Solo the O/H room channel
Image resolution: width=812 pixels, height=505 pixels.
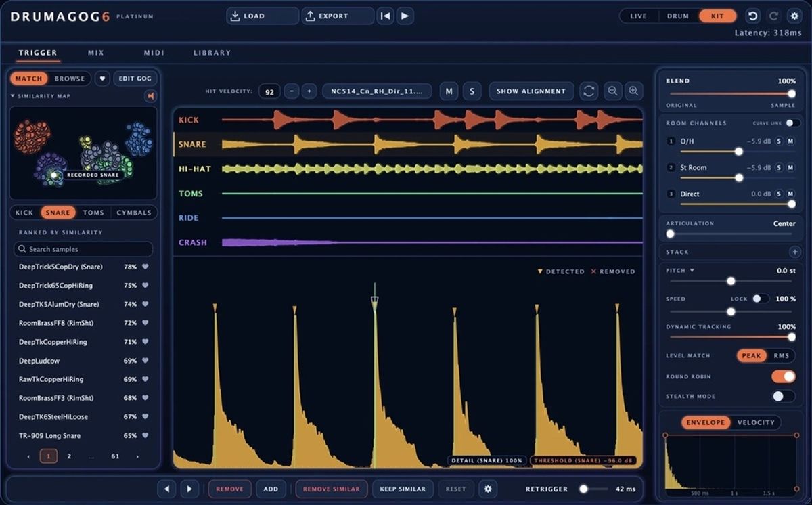click(x=779, y=141)
